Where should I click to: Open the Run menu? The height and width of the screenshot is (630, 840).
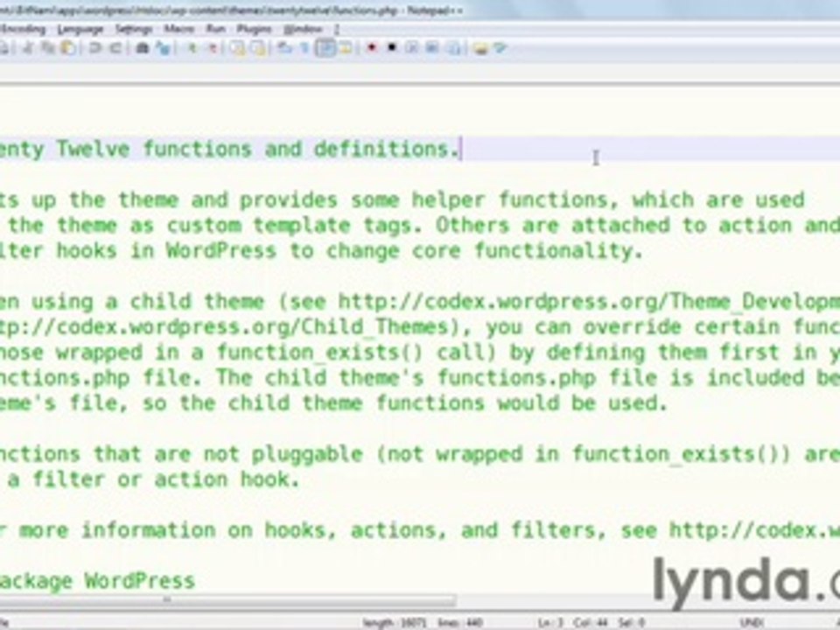216,29
